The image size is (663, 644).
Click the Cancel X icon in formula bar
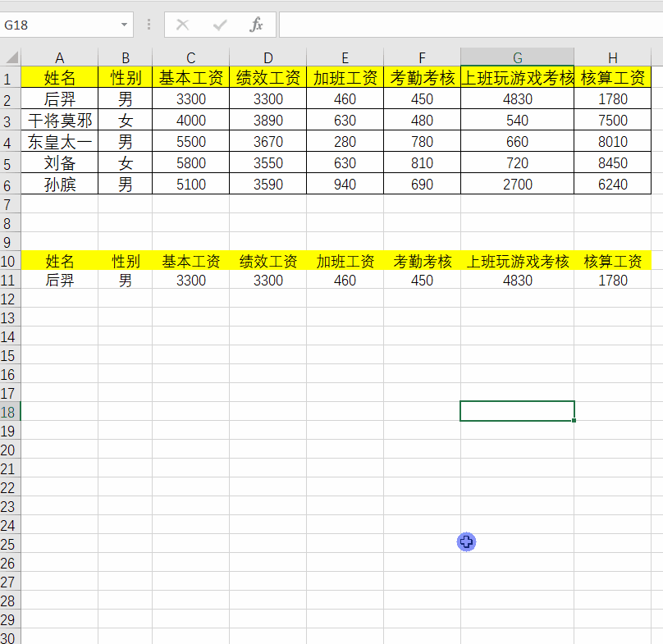click(182, 25)
